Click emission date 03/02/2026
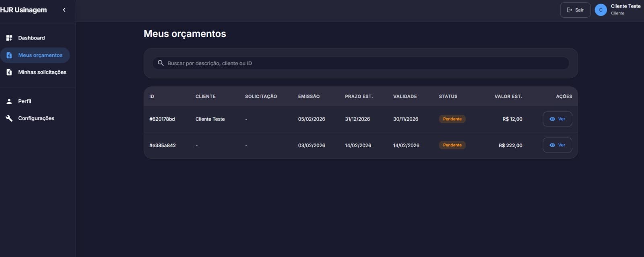This screenshot has height=257, width=644. pyautogui.click(x=312, y=146)
